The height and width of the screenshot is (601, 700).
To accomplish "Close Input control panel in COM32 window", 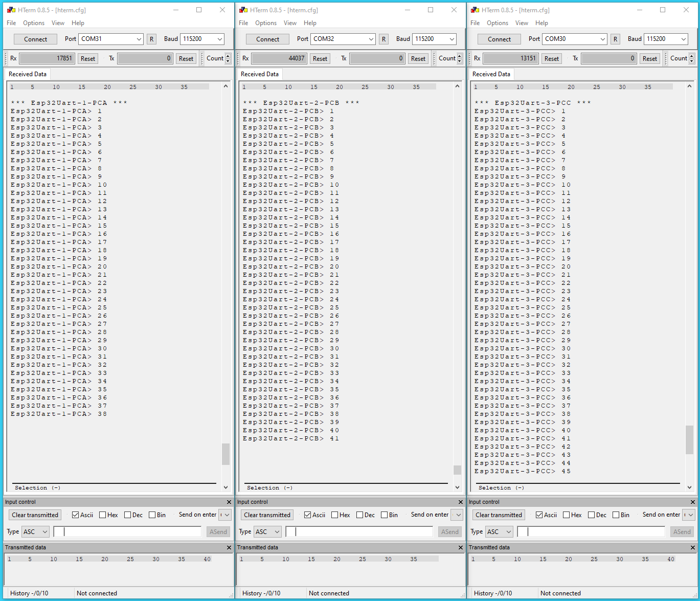I will (x=460, y=502).
